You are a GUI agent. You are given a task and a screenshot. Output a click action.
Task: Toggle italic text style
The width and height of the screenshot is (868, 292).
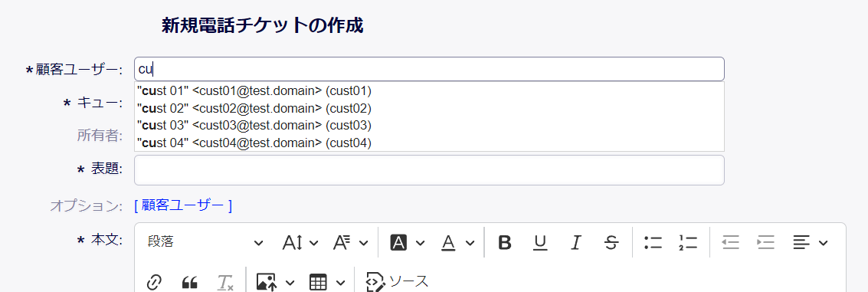pos(576,242)
